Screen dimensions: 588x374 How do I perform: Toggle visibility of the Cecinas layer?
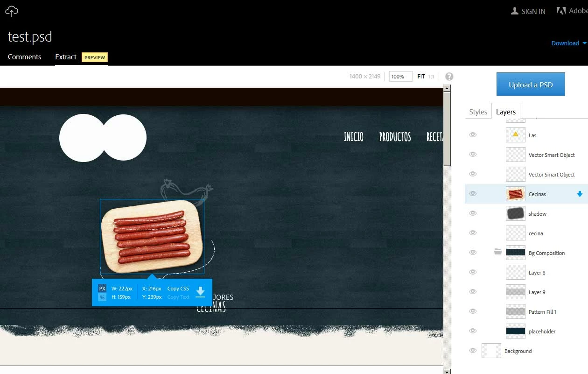click(x=473, y=194)
